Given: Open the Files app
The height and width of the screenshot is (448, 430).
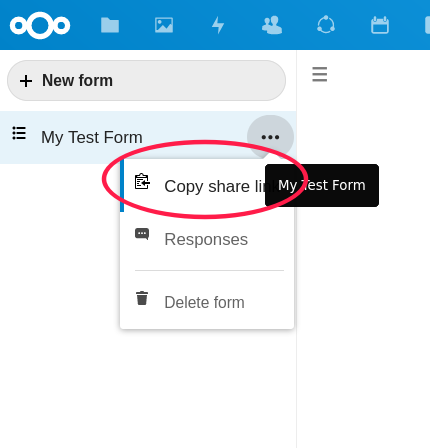Looking at the screenshot, I should 110,25.
